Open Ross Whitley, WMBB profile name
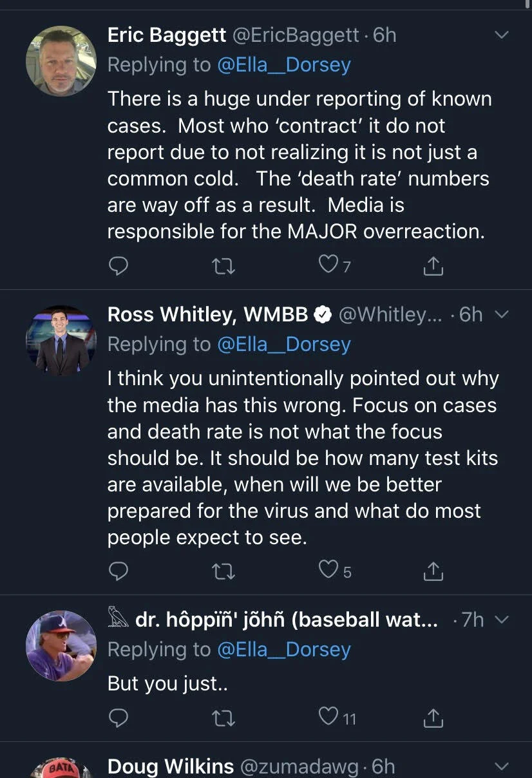 pos(207,314)
